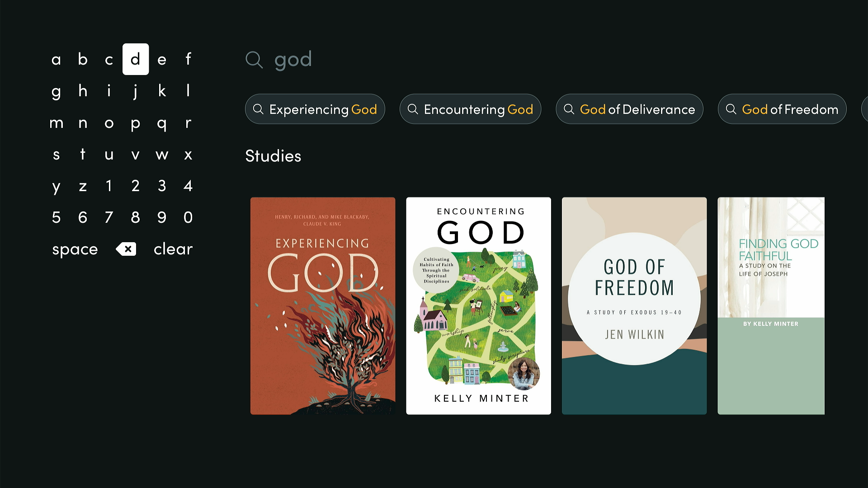868x488 pixels.
Task: Tap the letter 'z' key
Action: click(83, 186)
